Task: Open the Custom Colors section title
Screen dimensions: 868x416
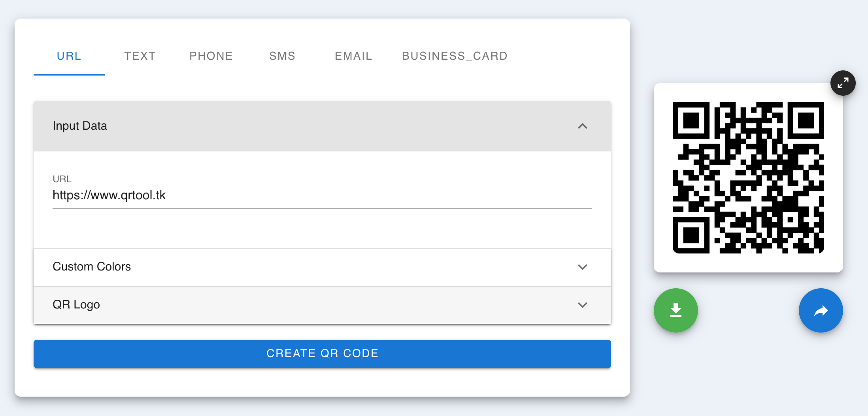Action: [92, 267]
